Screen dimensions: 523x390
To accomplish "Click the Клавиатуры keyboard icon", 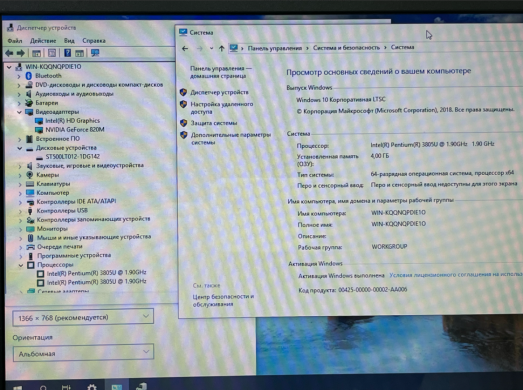I will click(30, 184).
